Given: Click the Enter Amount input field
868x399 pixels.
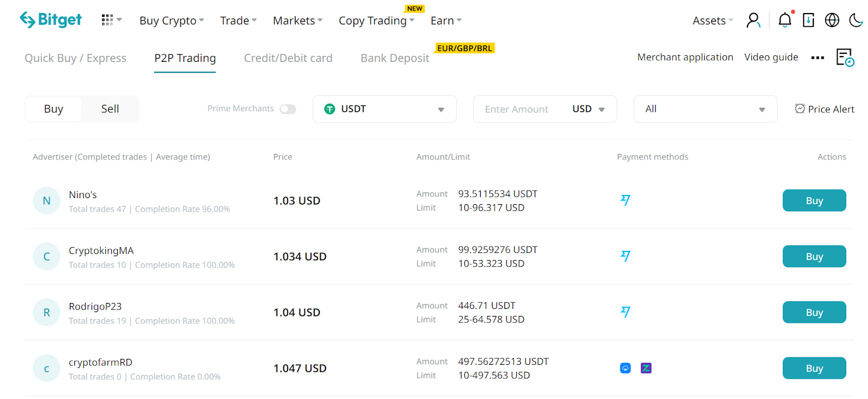Looking at the screenshot, I should point(518,109).
